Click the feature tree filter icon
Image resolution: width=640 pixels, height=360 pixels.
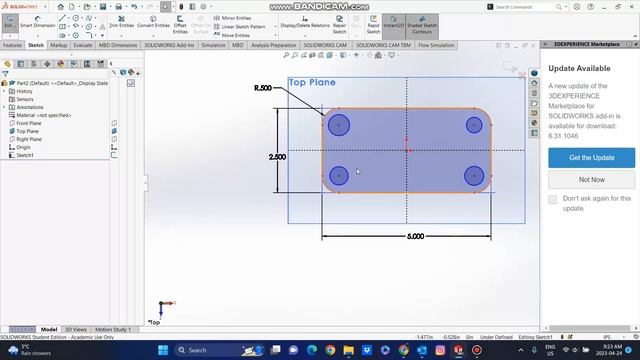point(5,74)
